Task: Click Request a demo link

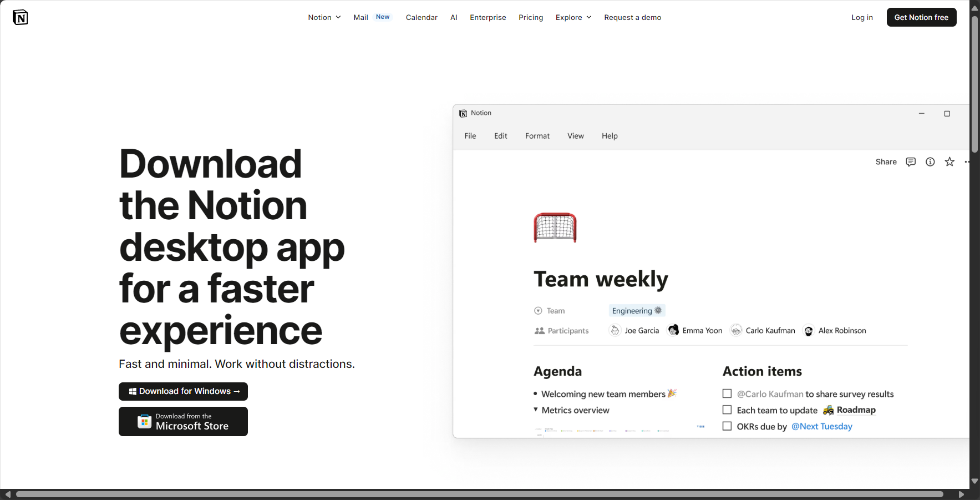Action: tap(632, 17)
